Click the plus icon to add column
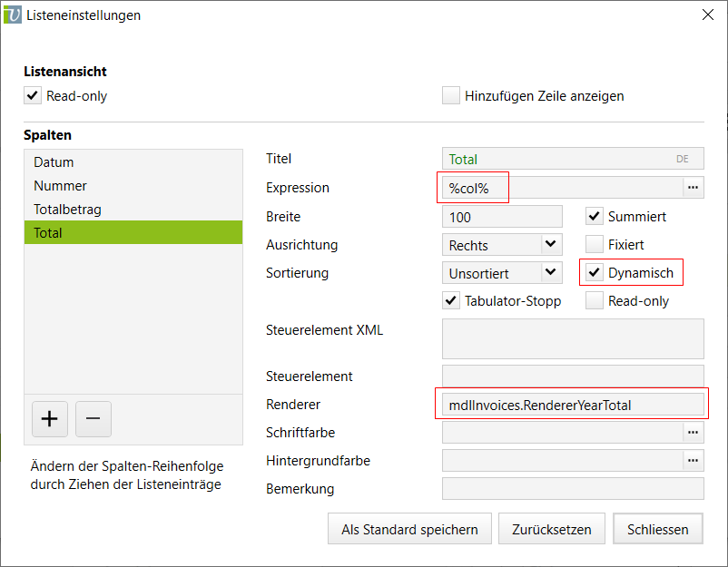Viewport: 728px width, 567px height. click(50, 419)
